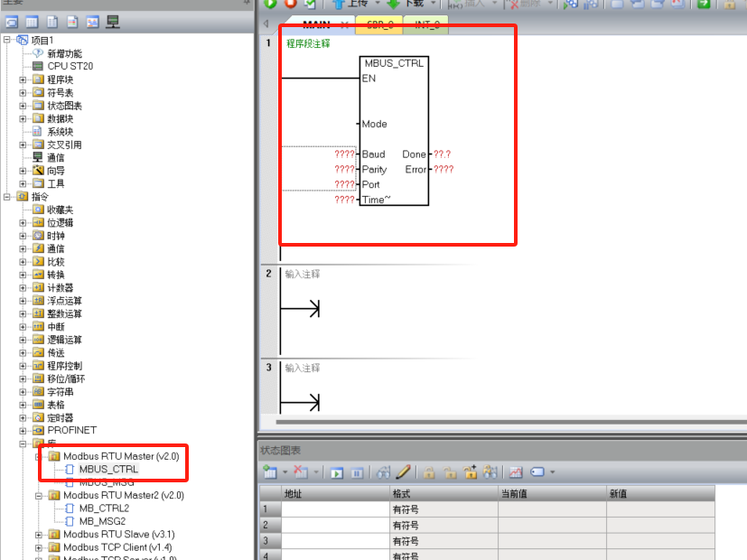Select MB_MSG2 under Modbus RTU Master2
The height and width of the screenshot is (560, 747).
(x=104, y=521)
